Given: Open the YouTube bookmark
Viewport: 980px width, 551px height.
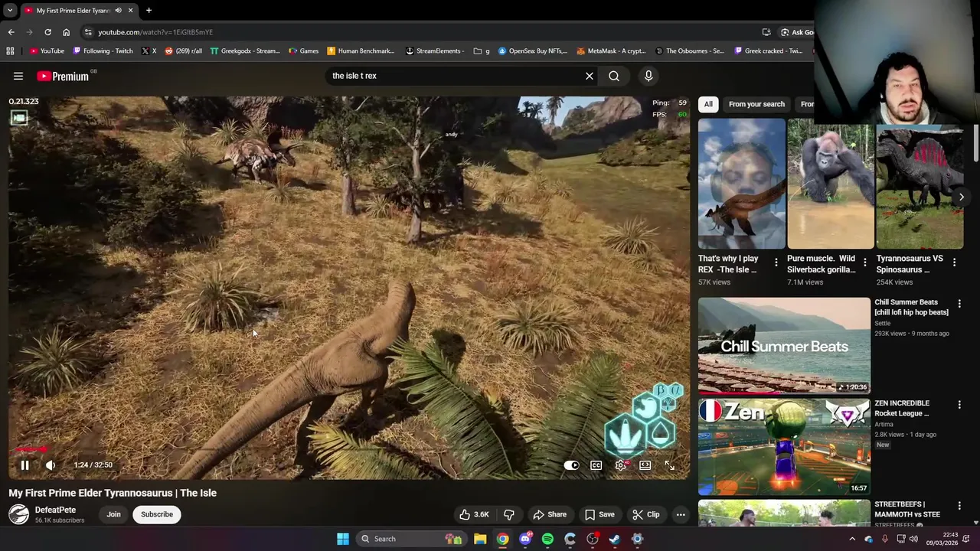Looking at the screenshot, I should coord(47,51).
